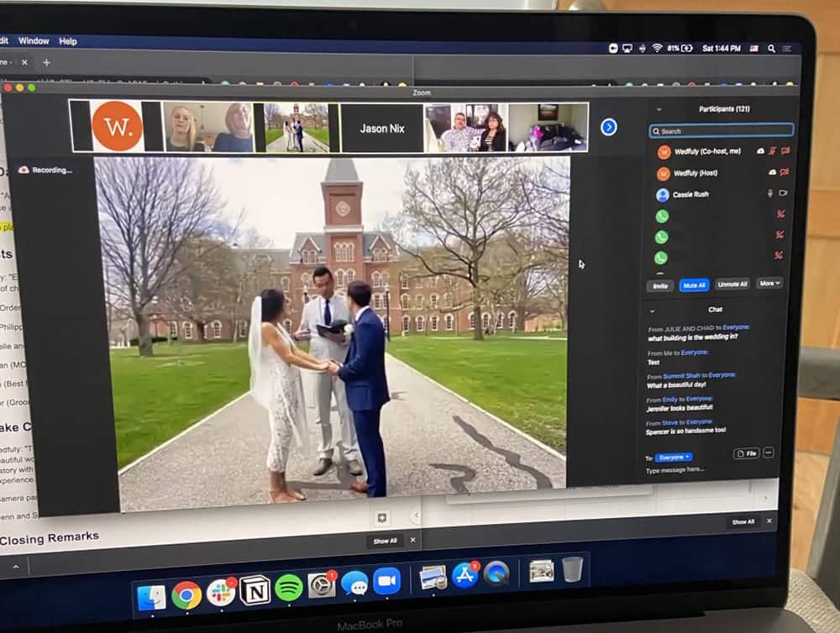
Task: Close the current browser tab
Action: coord(24,62)
